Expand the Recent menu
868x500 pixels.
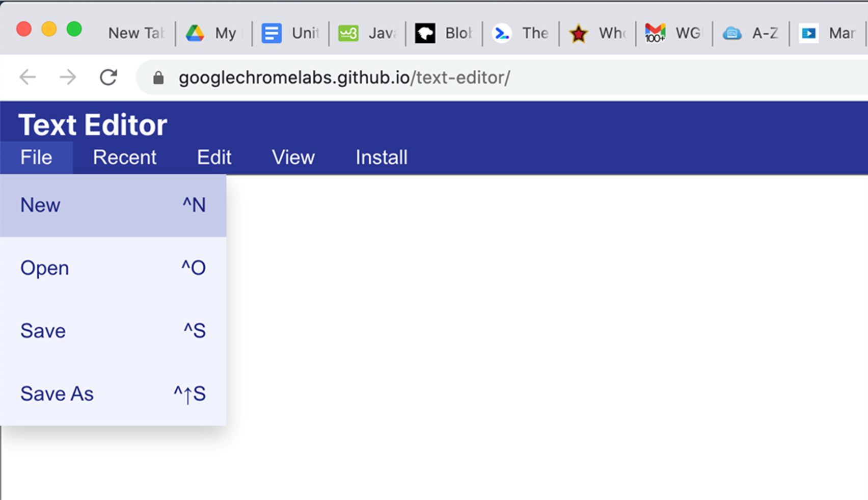tap(124, 157)
